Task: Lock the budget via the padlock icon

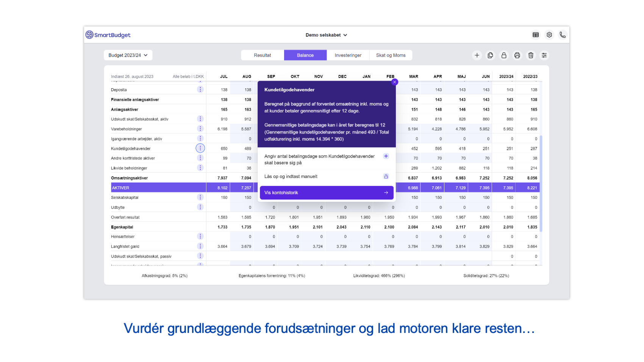Action: (x=504, y=55)
